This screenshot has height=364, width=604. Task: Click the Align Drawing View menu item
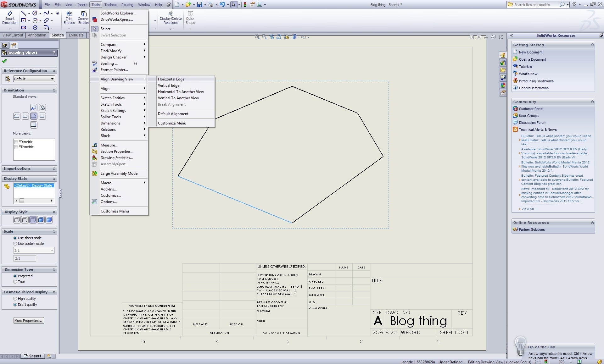[116, 79]
